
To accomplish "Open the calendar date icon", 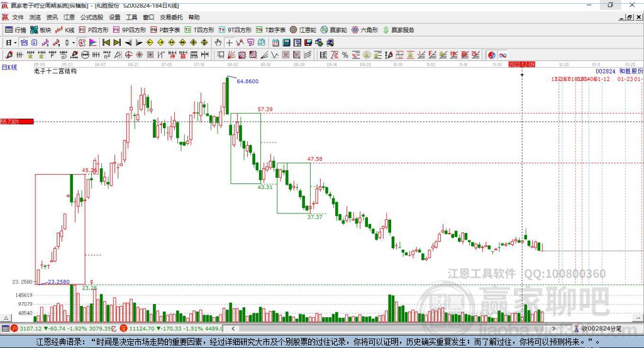I will (275, 43).
